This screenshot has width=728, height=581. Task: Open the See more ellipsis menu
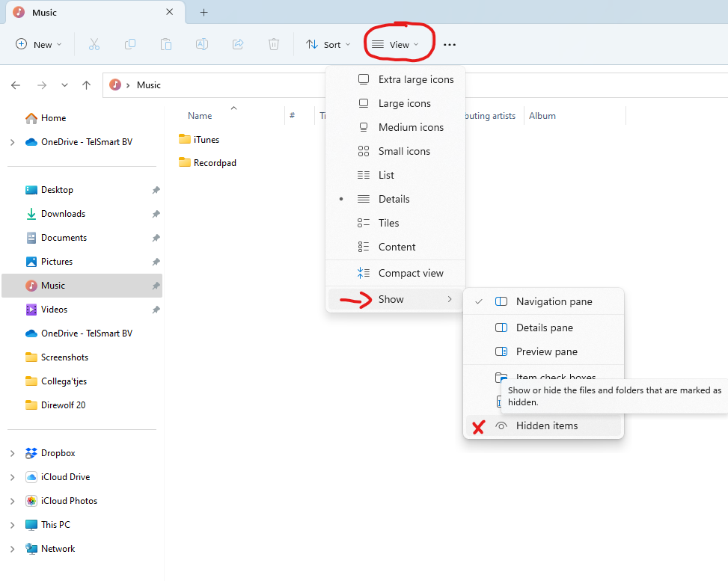[449, 45]
